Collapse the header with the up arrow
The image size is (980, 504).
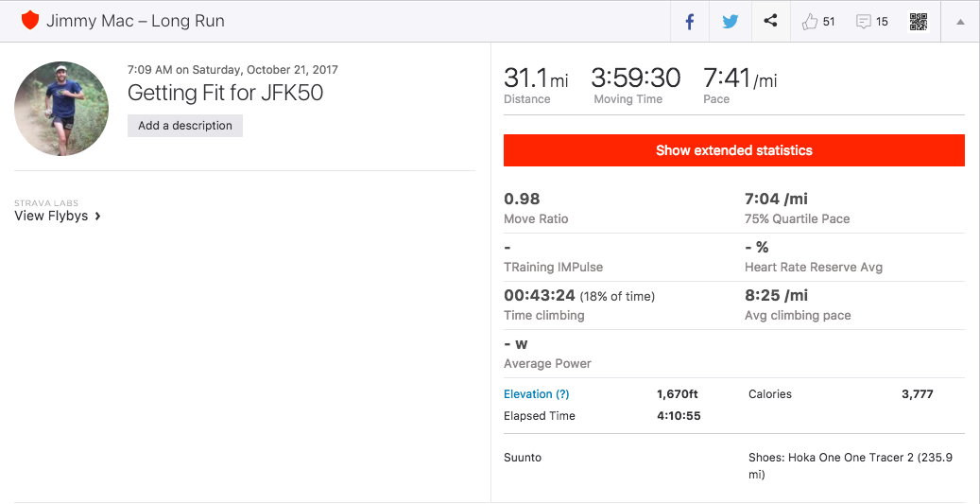coord(960,22)
